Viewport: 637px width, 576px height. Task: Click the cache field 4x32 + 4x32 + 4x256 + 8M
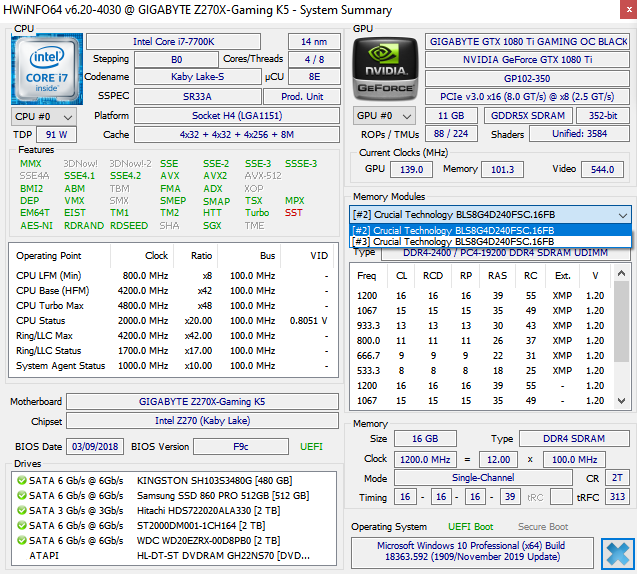(237, 135)
